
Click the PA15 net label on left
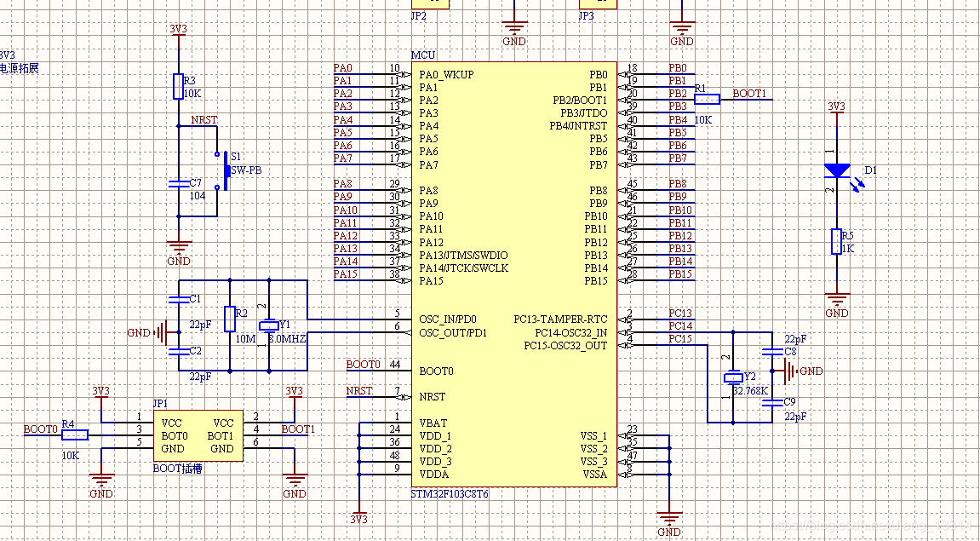345,274
